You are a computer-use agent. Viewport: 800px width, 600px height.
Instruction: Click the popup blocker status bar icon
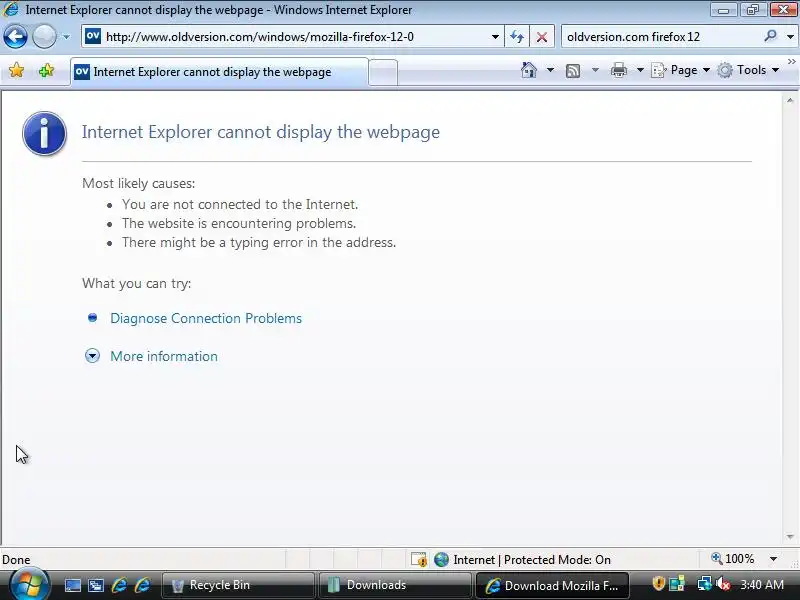click(x=419, y=560)
